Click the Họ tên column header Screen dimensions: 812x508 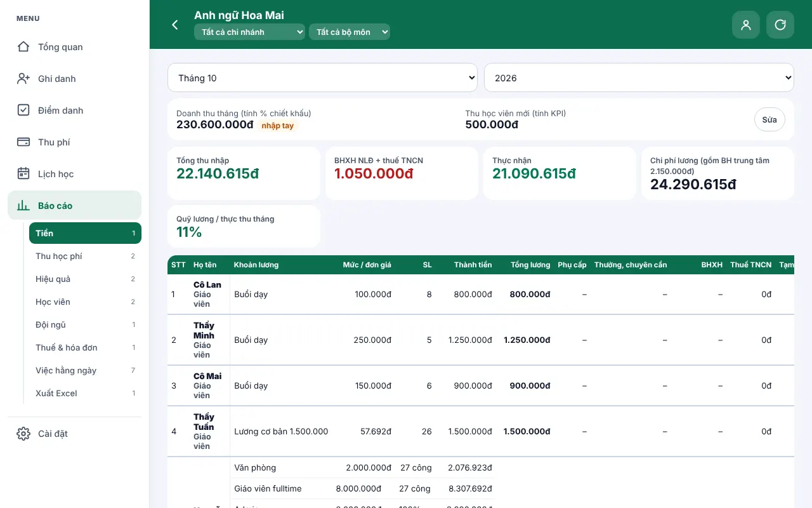pos(205,265)
